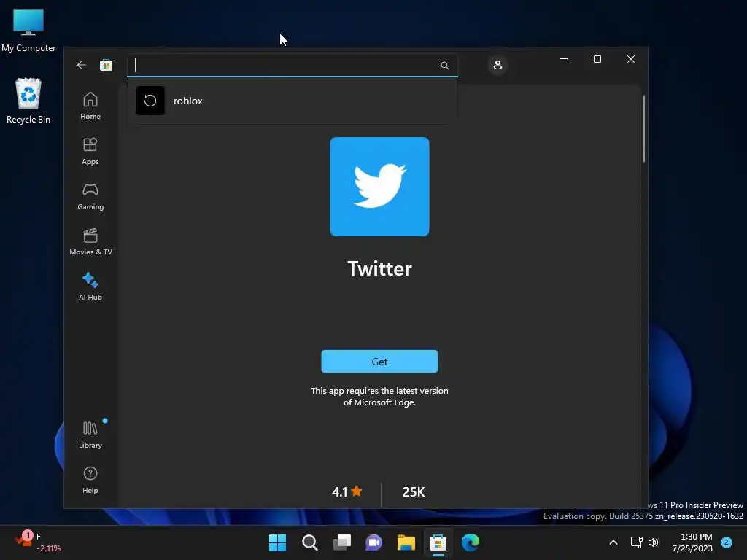Screen dimensions: 747x560
Task: Click the Store page vertical scrollbar
Action: coord(644,128)
